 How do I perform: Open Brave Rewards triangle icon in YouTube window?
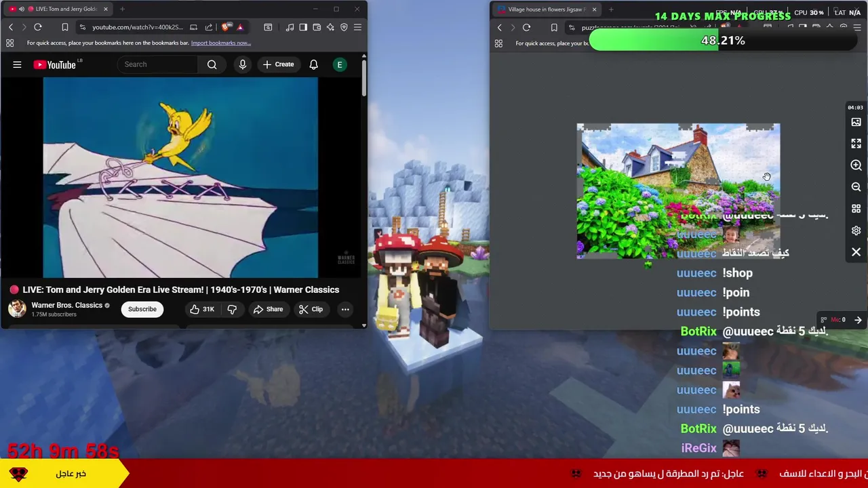(240, 27)
